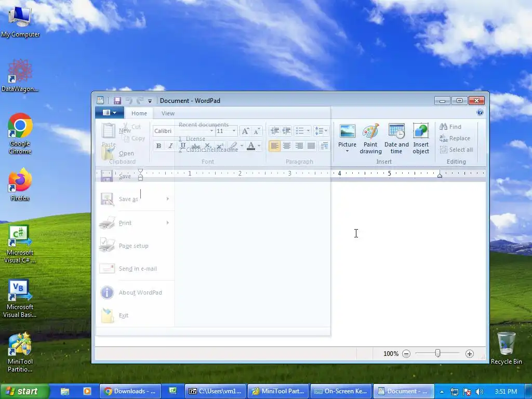Open the Paragraph settings icon

pos(324,146)
